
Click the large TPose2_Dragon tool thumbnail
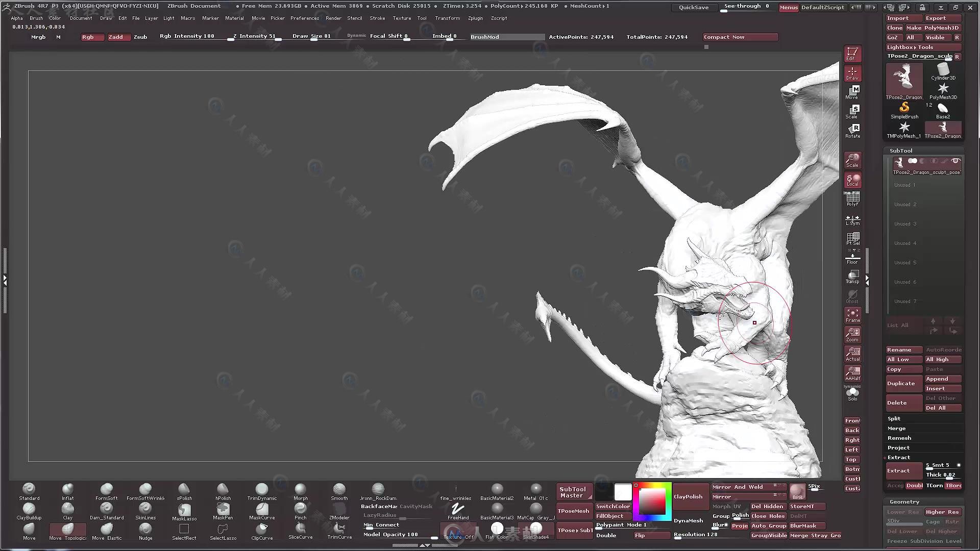[x=904, y=82]
